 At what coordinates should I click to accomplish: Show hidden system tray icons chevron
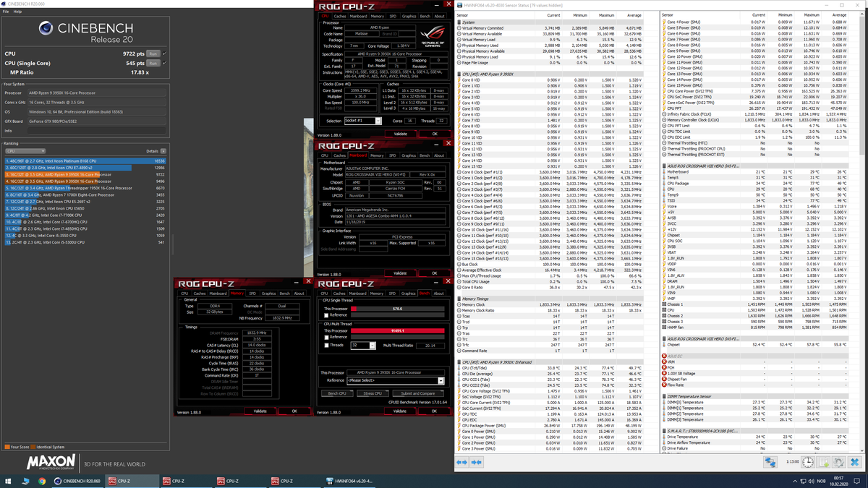(795, 481)
